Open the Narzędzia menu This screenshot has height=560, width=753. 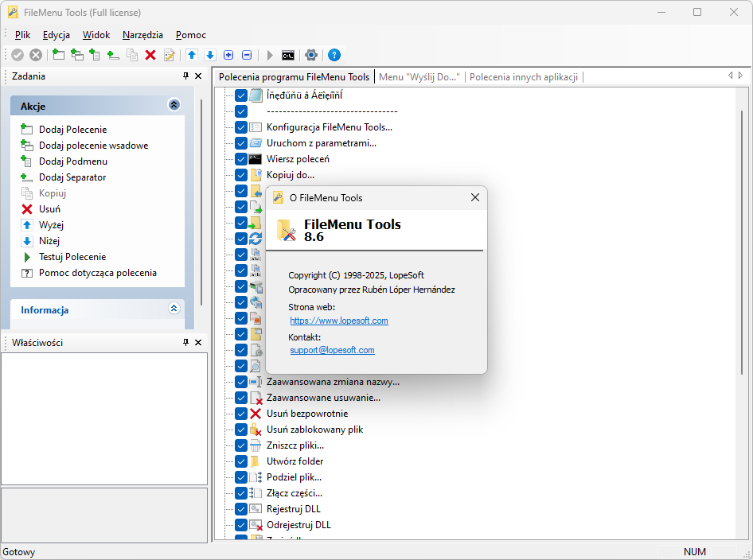tap(142, 35)
